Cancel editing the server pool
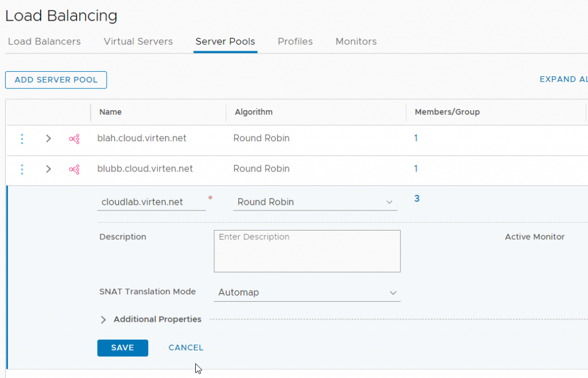This screenshot has height=378, width=588. 185,348
